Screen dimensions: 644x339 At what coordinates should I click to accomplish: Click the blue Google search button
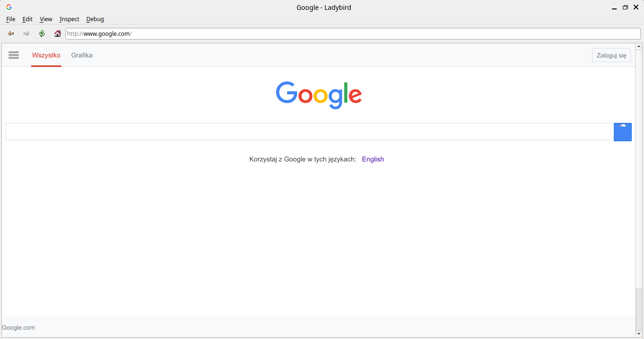coord(623,132)
